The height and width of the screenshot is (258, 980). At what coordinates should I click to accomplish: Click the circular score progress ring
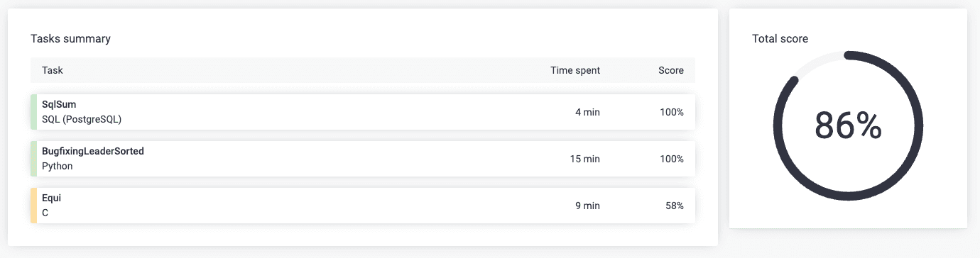[848, 127]
